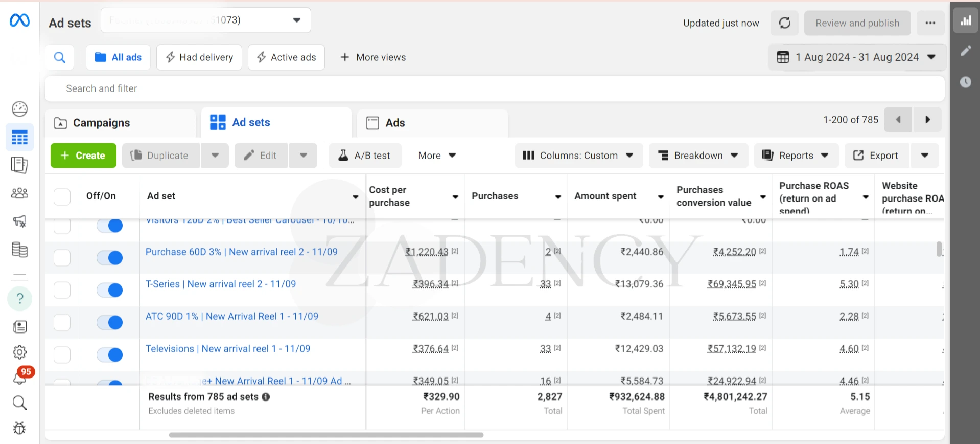Open the news feed icon in sidebar
The image size is (980, 444).
click(x=19, y=326)
